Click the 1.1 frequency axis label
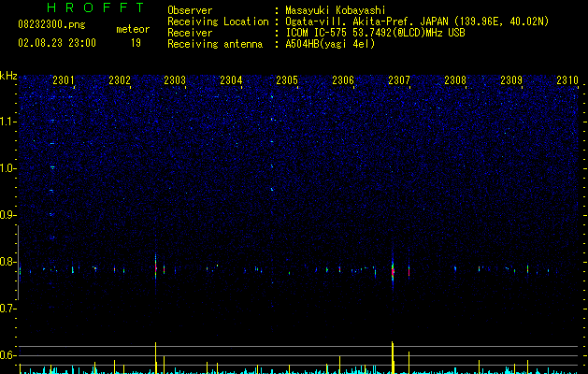 [7, 122]
